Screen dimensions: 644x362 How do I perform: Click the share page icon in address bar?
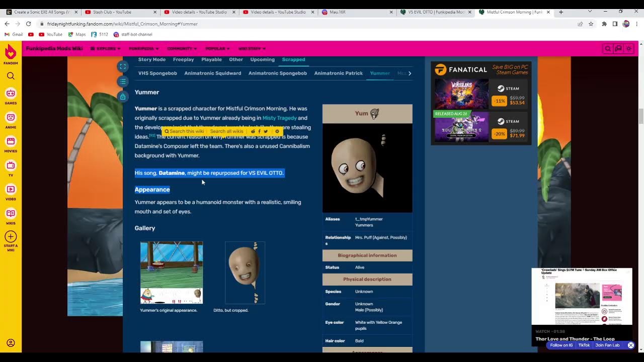[x=580, y=24]
